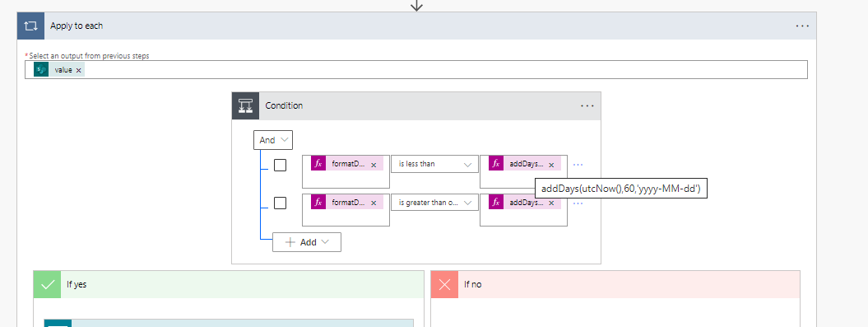This screenshot has height=327, width=868.
Task: Click the If no branch header
Action: [615, 284]
